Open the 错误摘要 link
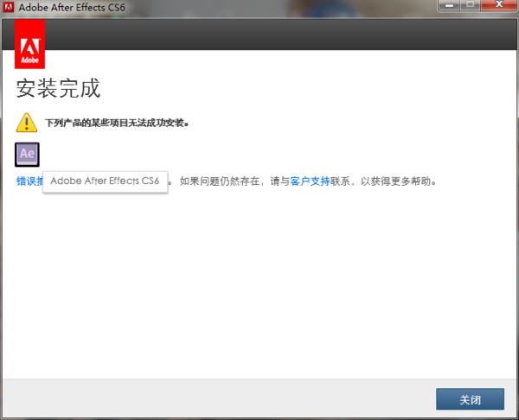519x420 pixels. [x=29, y=181]
